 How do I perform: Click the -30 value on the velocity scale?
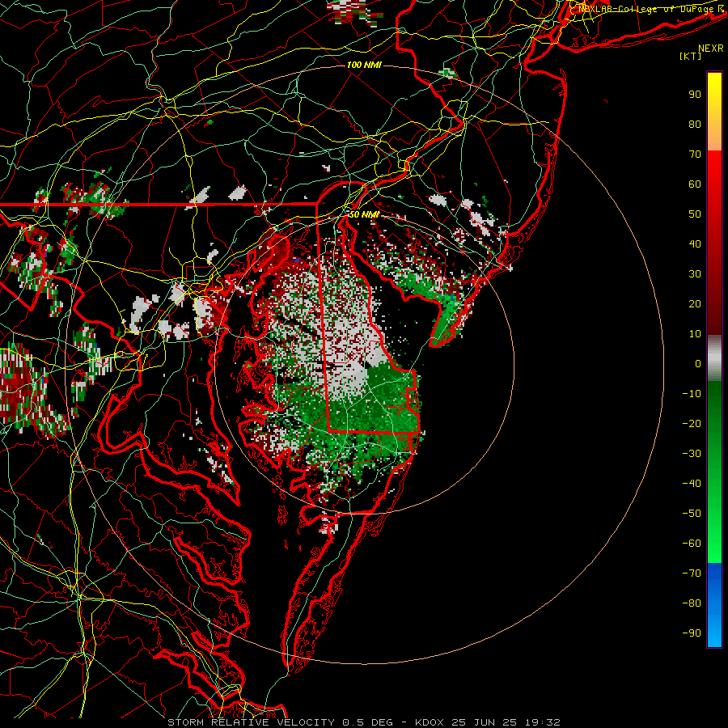pos(692,454)
